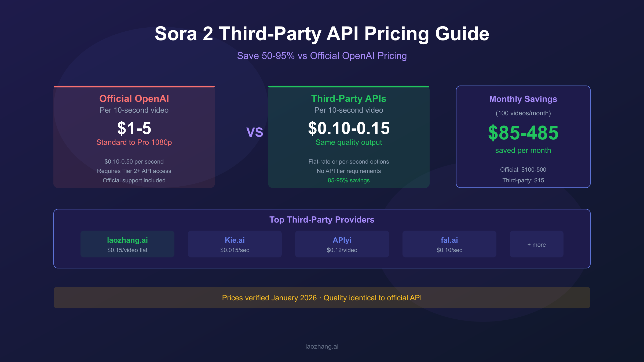The width and height of the screenshot is (644, 362).
Task: Click the 'Third-party: $15' line
Action: pos(523,180)
